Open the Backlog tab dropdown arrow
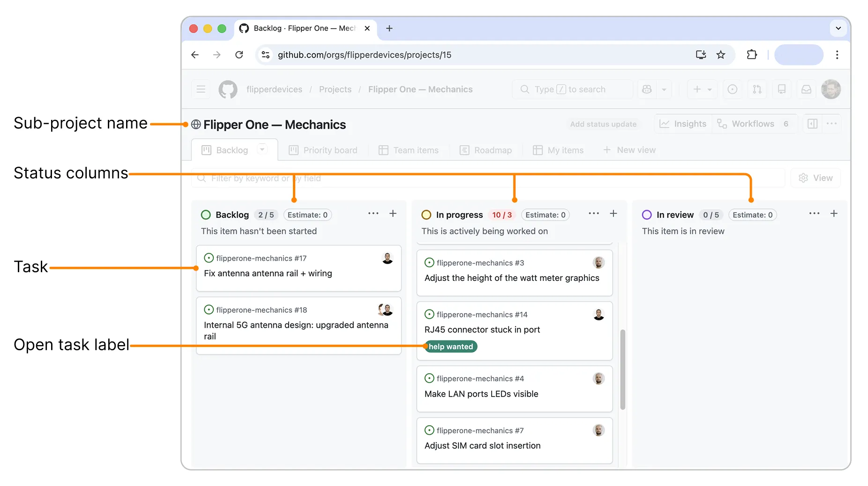Image resolution: width=868 pixels, height=486 pixels. (x=262, y=149)
